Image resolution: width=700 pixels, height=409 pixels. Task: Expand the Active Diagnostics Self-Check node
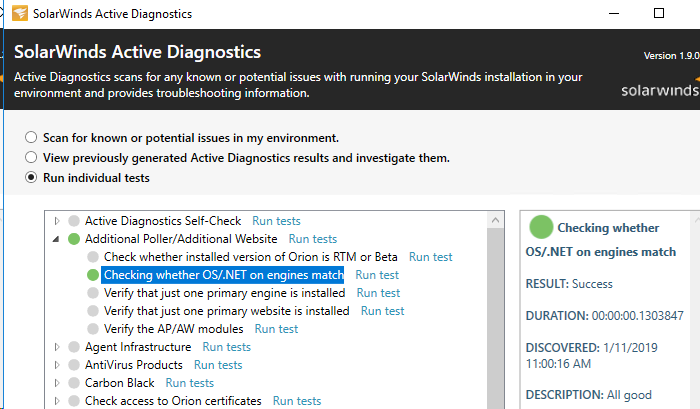[x=57, y=221]
